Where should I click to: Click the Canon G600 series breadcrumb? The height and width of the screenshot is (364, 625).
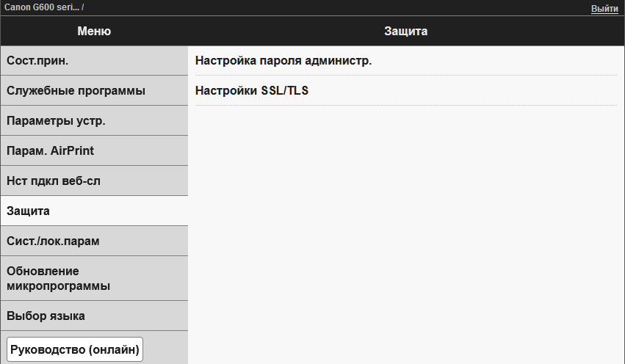click(41, 7)
